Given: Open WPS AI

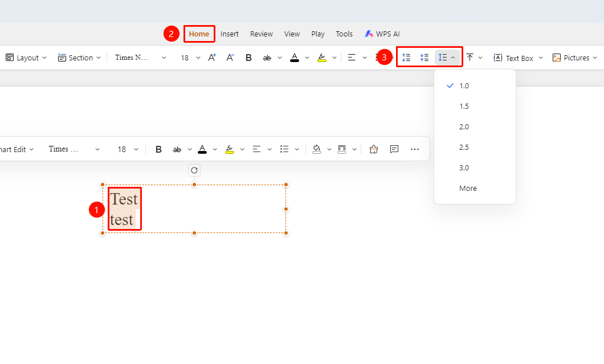Looking at the screenshot, I should (x=382, y=34).
